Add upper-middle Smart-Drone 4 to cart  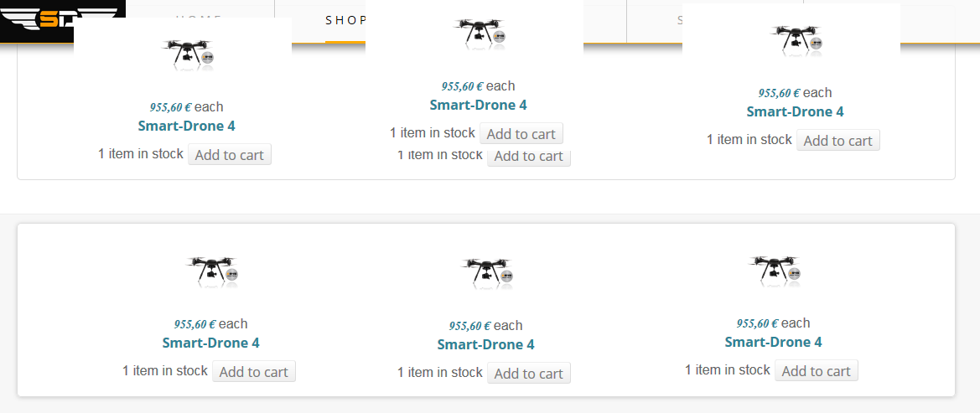(x=521, y=134)
